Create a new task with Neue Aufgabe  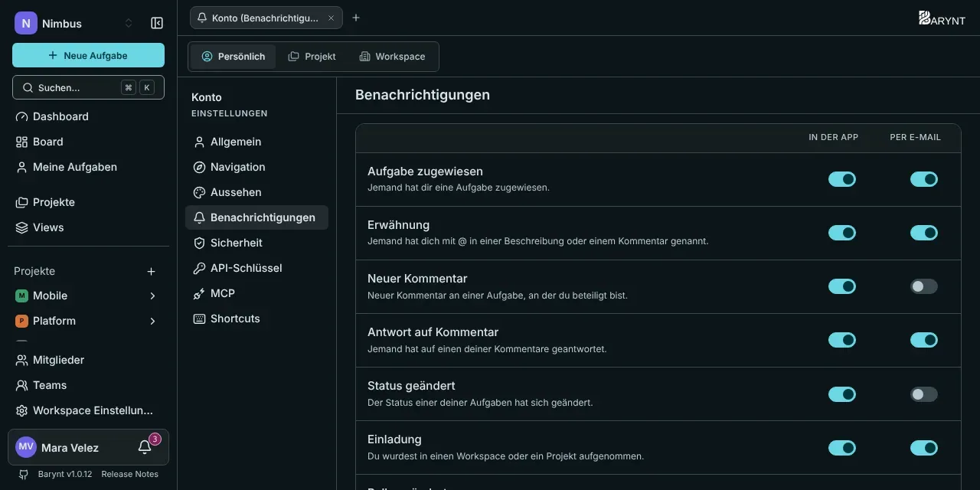click(x=88, y=55)
